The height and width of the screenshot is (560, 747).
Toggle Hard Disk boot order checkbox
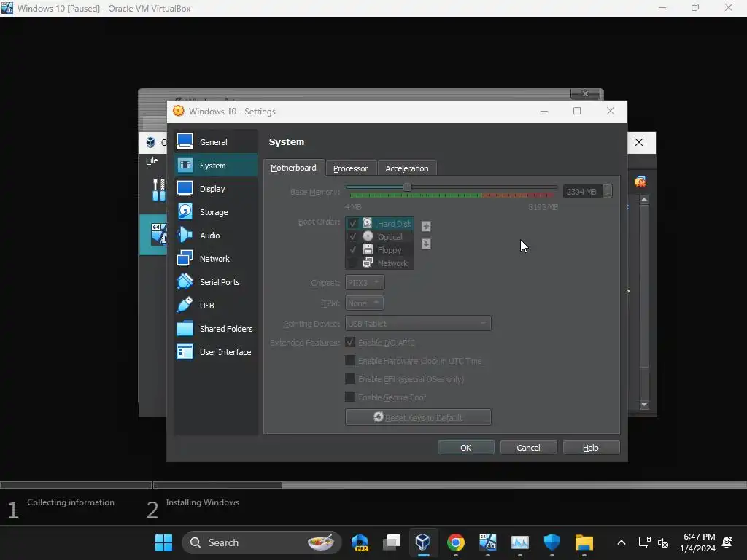click(353, 223)
